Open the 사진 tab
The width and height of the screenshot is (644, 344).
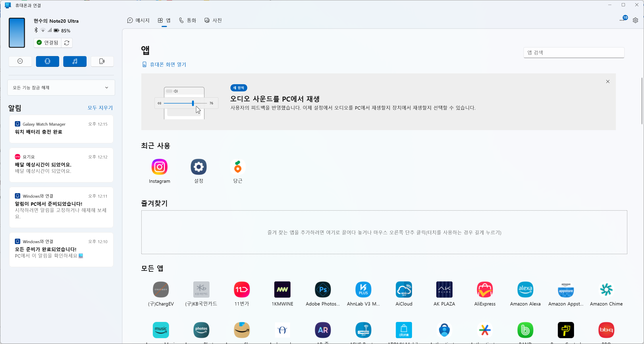(x=213, y=20)
